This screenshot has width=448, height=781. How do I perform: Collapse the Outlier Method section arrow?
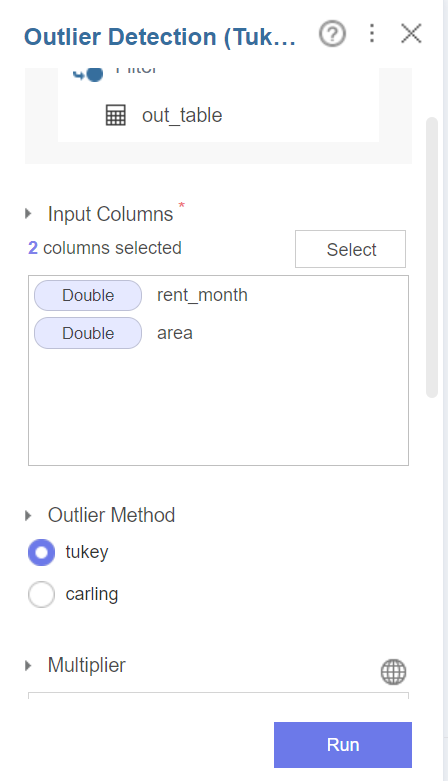tap(28, 516)
